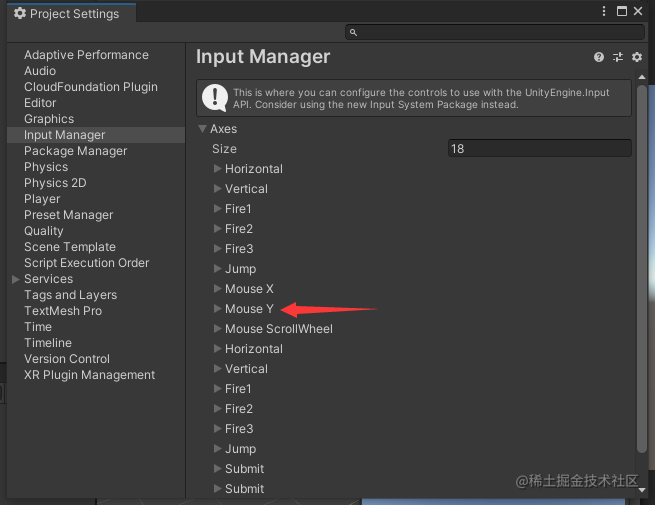Close the Project Settings window
This screenshot has width=655, height=505.
click(641, 11)
